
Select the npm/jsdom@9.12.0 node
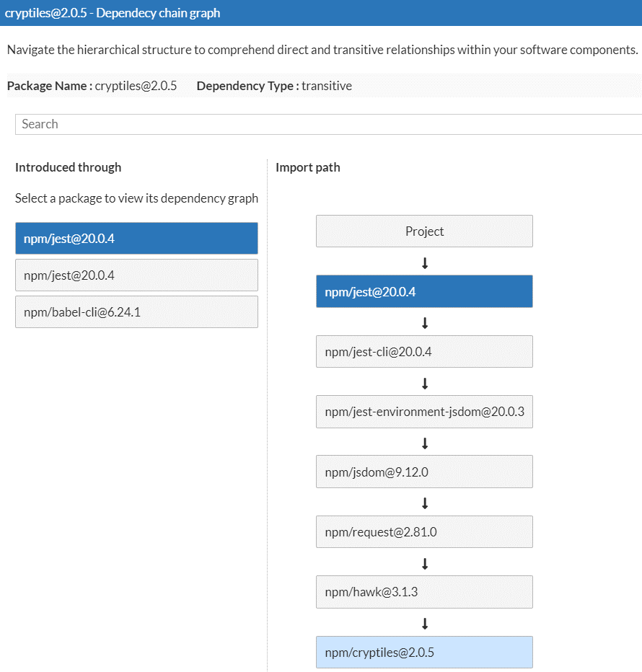424,472
